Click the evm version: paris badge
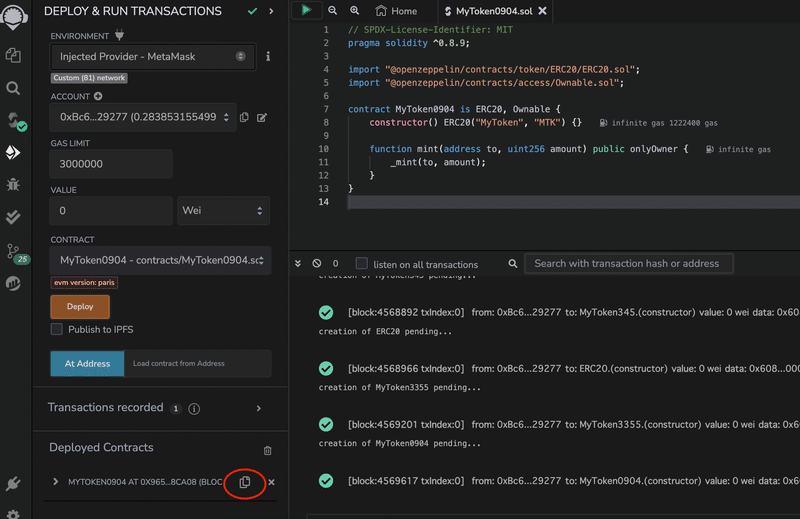The height and width of the screenshot is (519, 800). [x=84, y=282]
